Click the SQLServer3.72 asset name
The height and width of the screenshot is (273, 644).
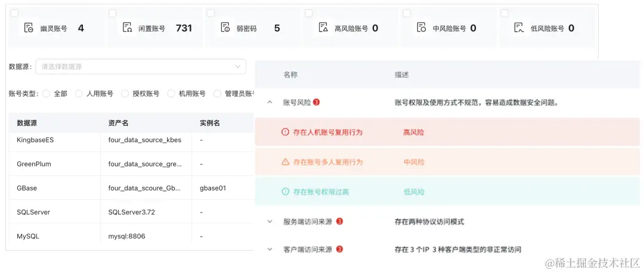(132, 212)
